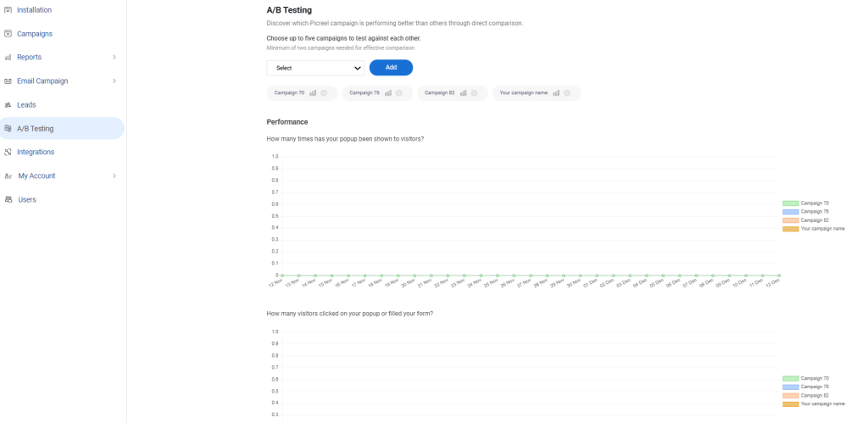Expand the Reports submenu arrow
Image resolution: width=868 pixels, height=423 pixels.
point(114,58)
